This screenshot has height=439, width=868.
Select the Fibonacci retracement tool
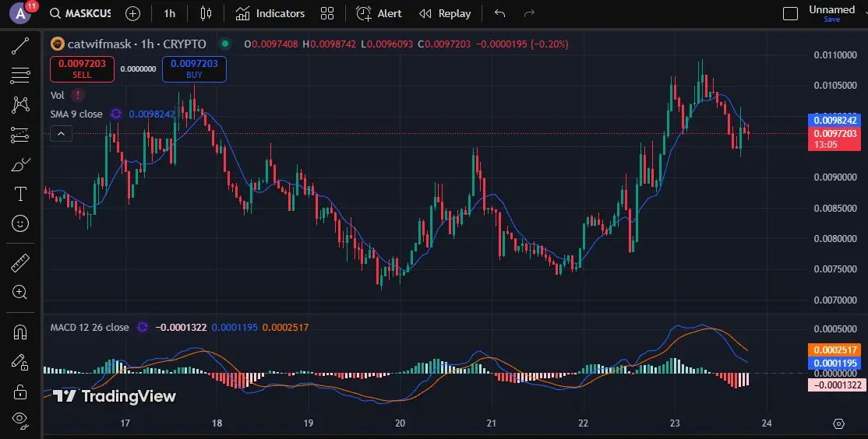pos(20,76)
